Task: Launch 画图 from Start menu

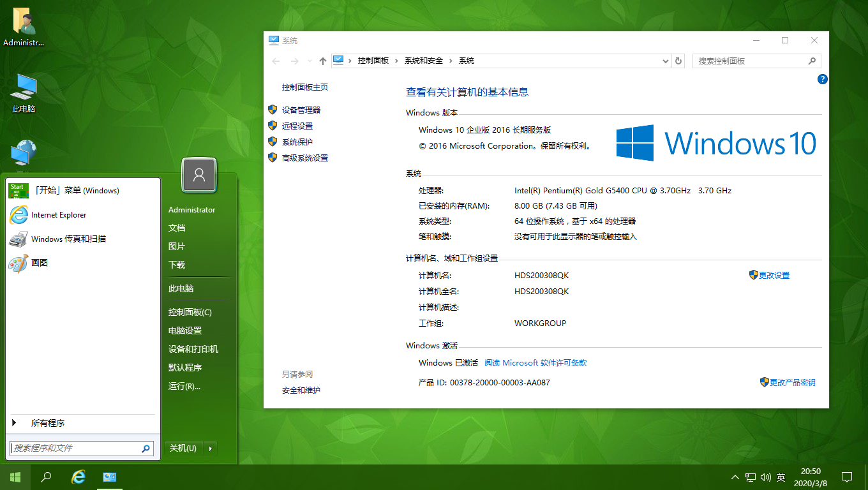Action: [83, 263]
